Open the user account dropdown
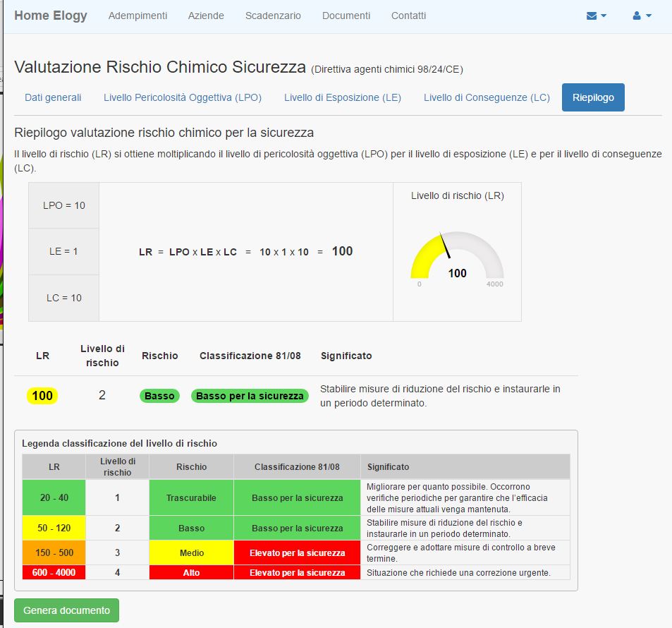 (642, 16)
